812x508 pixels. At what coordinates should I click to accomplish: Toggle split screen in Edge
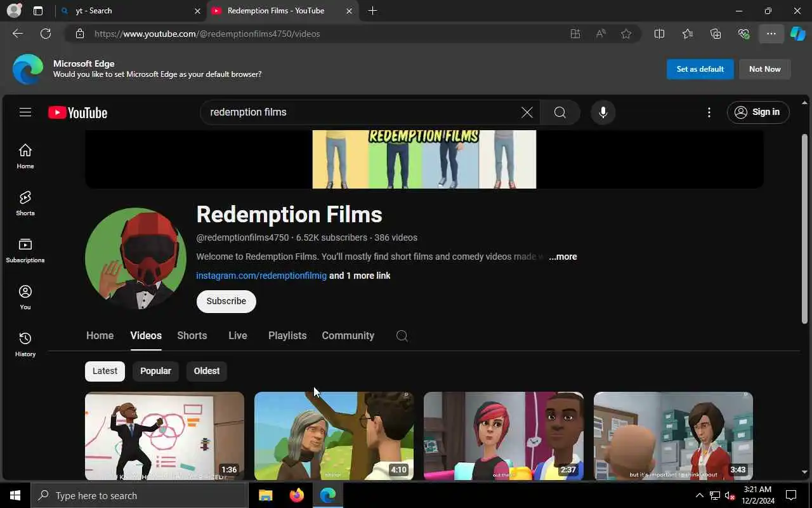(x=659, y=34)
